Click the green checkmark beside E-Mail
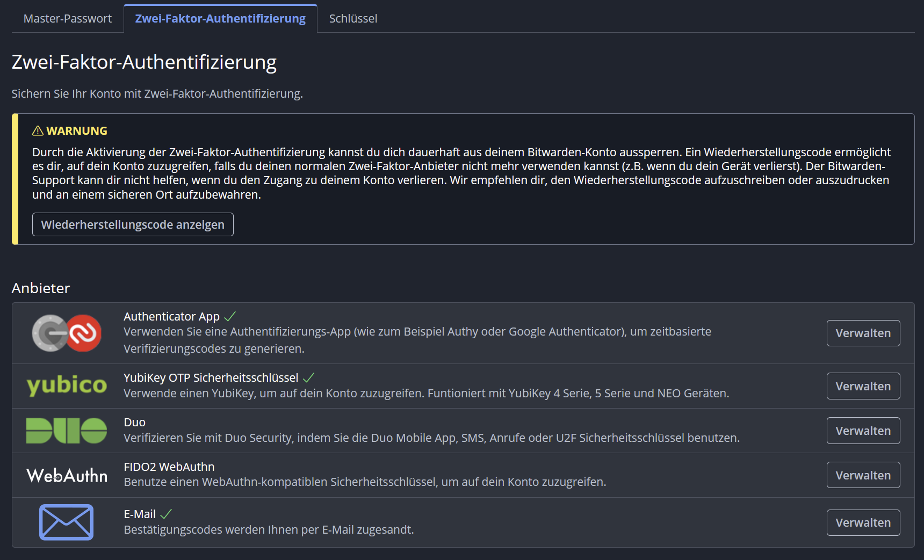Image resolution: width=924 pixels, height=560 pixels. [x=166, y=514]
